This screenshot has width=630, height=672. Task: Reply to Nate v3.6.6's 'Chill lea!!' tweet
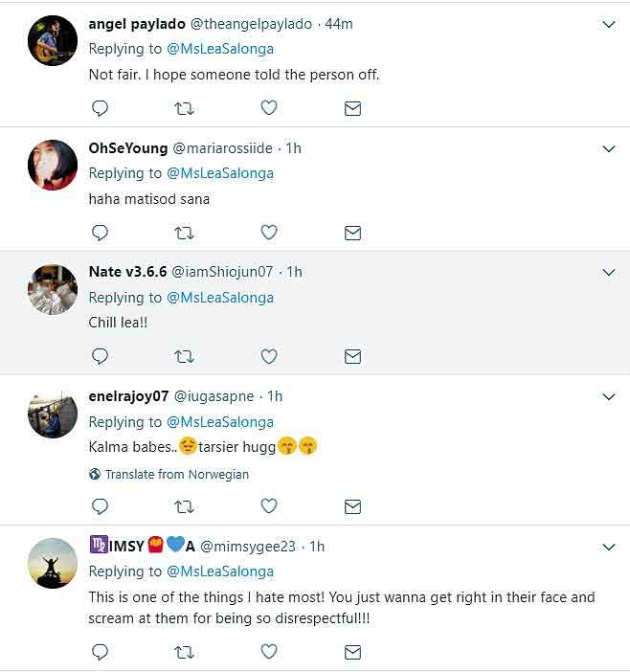click(x=100, y=356)
